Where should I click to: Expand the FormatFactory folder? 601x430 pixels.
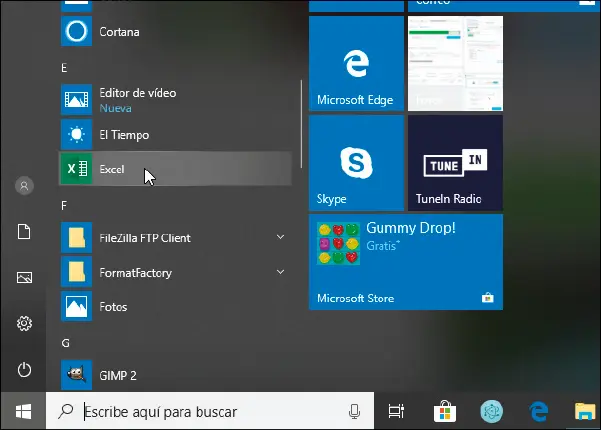point(281,272)
